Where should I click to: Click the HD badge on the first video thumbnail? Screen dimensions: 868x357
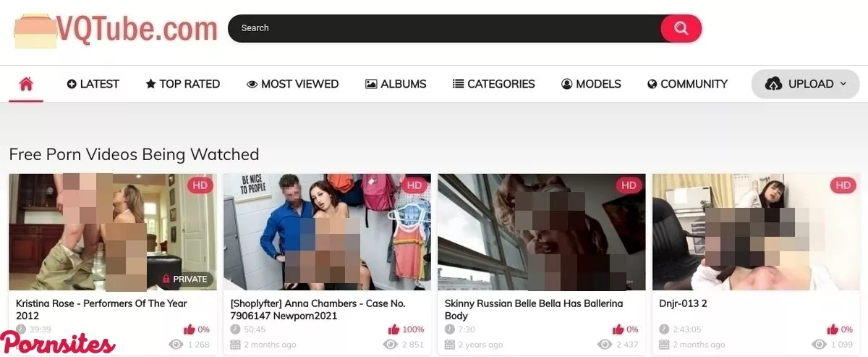point(200,185)
